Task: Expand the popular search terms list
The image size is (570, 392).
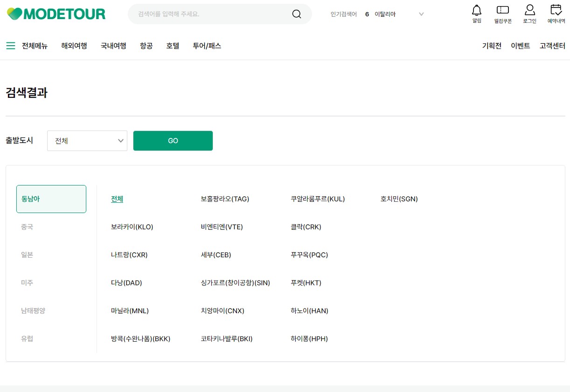Action: tap(421, 14)
